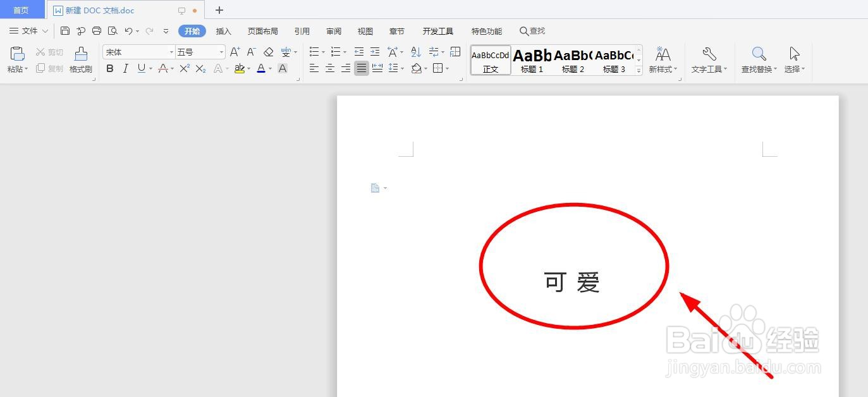Screen dimensions: 868x397
Task: Toggle italic formatting
Action: pos(125,69)
